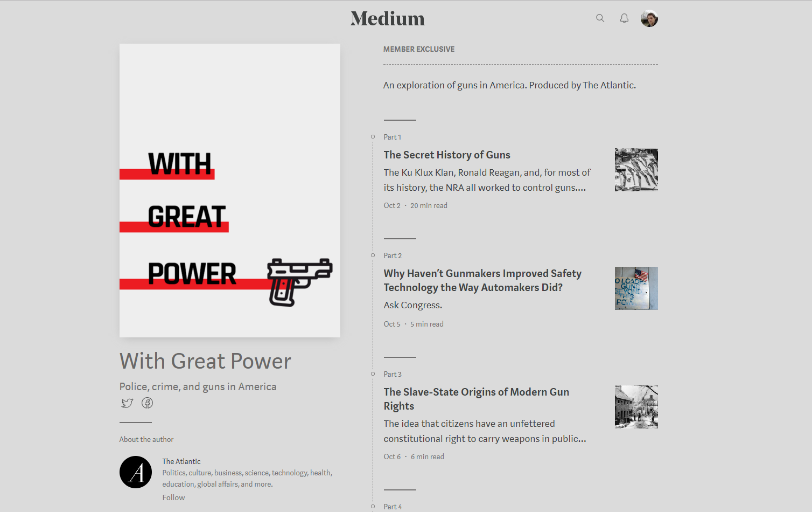Open The Secret History of Guns article
This screenshot has height=512, width=812.
(x=447, y=155)
